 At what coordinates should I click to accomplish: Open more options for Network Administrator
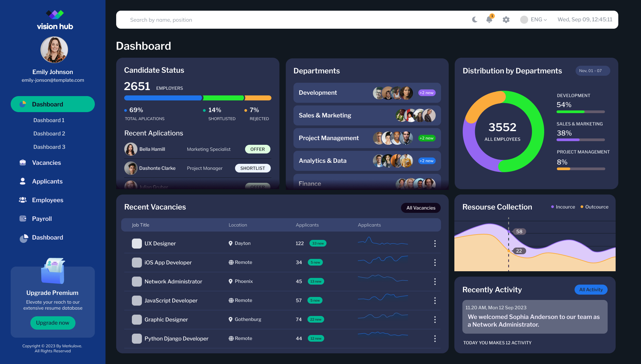pyautogui.click(x=435, y=282)
